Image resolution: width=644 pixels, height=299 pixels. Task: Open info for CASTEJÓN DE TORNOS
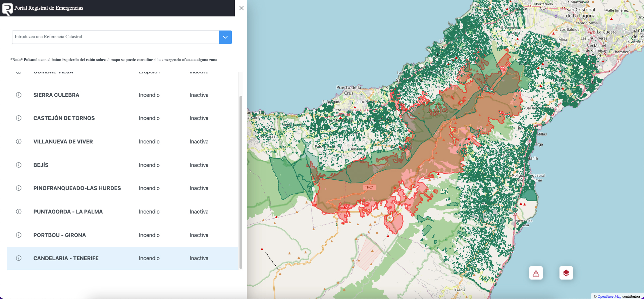point(19,118)
